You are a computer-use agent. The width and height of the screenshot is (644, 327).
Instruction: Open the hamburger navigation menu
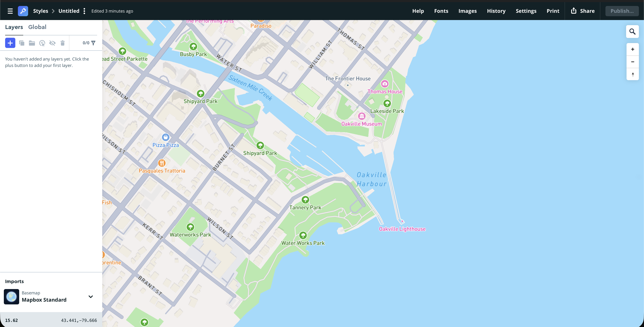click(x=10, y=11)
